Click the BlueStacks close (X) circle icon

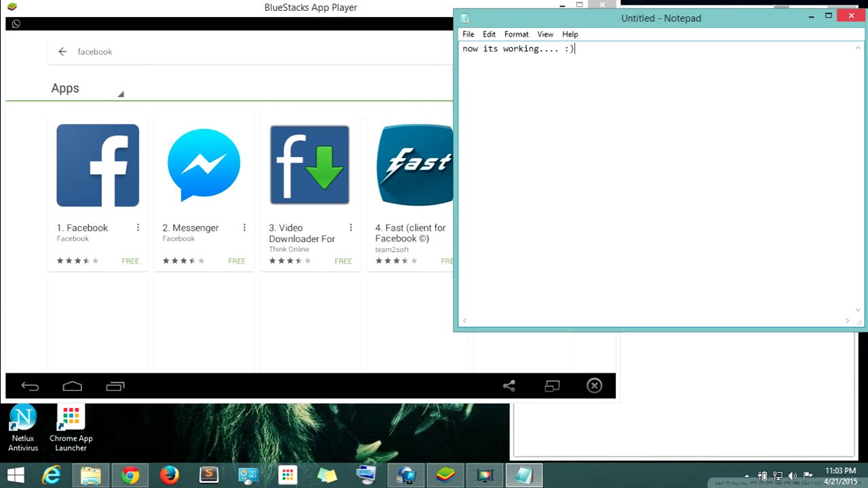594,386
